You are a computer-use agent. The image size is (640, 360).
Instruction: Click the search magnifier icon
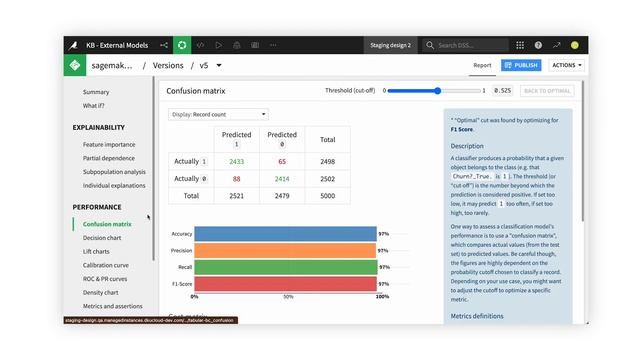(430, 45)
